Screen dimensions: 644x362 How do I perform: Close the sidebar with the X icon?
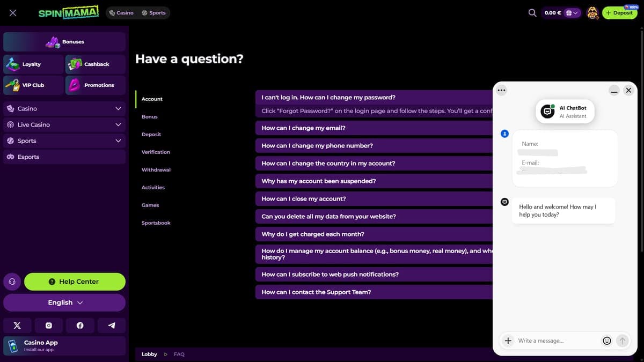(x=13, y=13)
